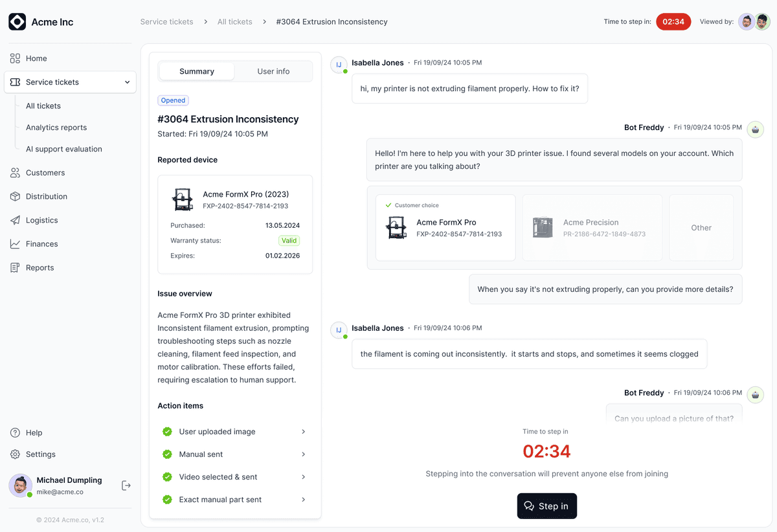Click the Finances chart icon
This screenshot has height=532, width=777.
pyautogui.click(x=15, y=244)
